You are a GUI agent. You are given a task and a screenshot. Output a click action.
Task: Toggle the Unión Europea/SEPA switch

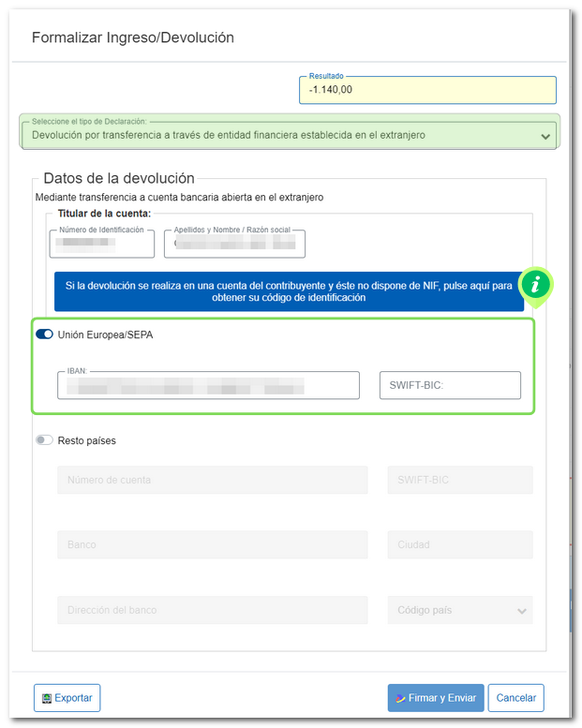tap(44, 334)
